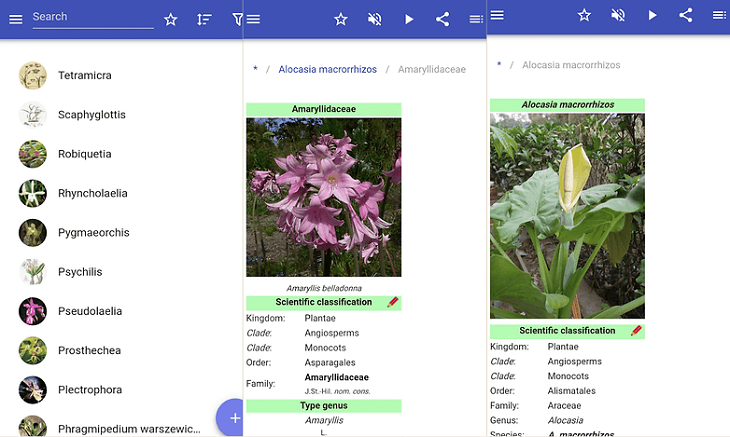Open navigation drawer on Amaryllidaceae page
This screenshot has width=730, height=437.
(253, 19)
